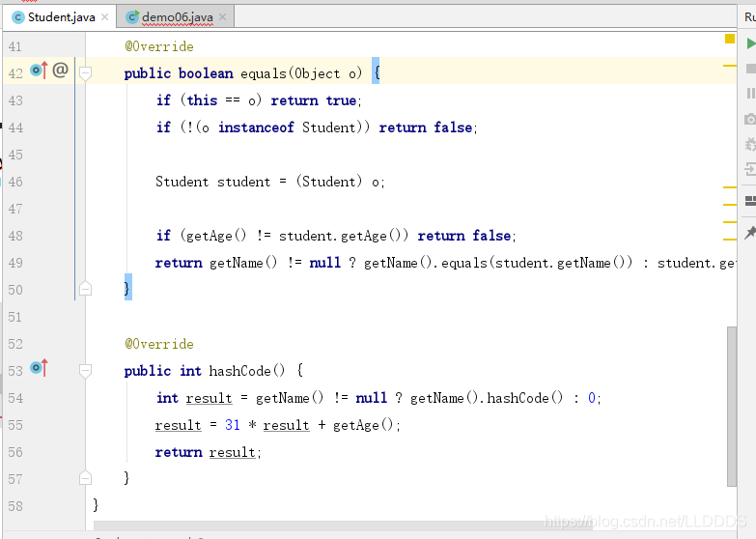Click 'Student student' declaration on line 46
Screen dimensions: 756x539
[212, 182]
